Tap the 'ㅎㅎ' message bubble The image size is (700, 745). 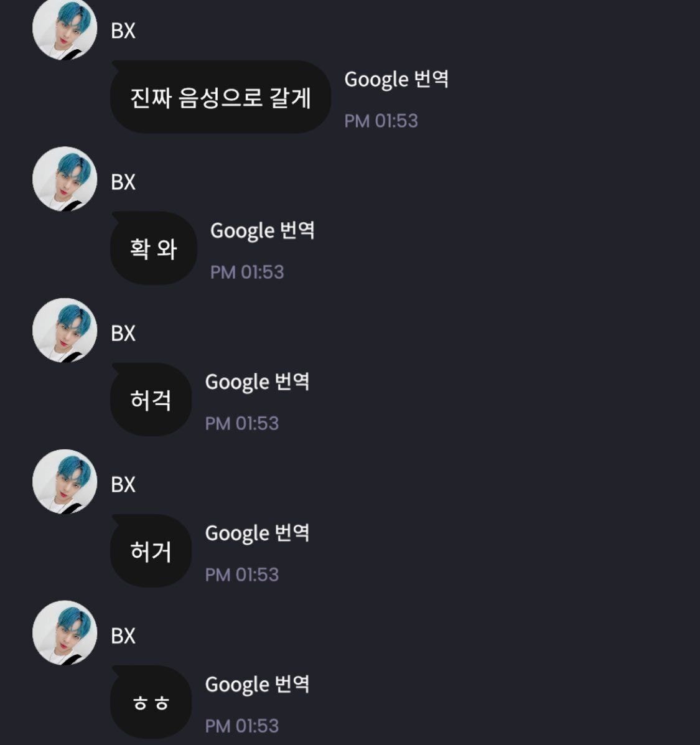(x=151, y=703)
